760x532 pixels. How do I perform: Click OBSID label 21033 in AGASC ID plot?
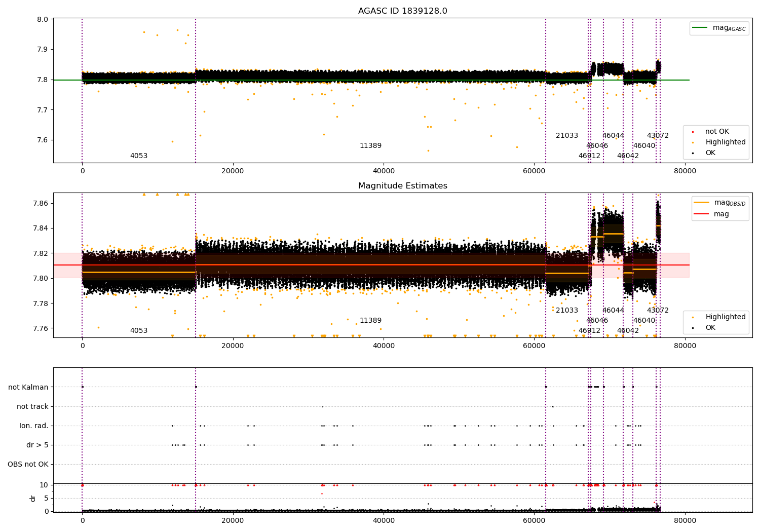click(567, 136)
